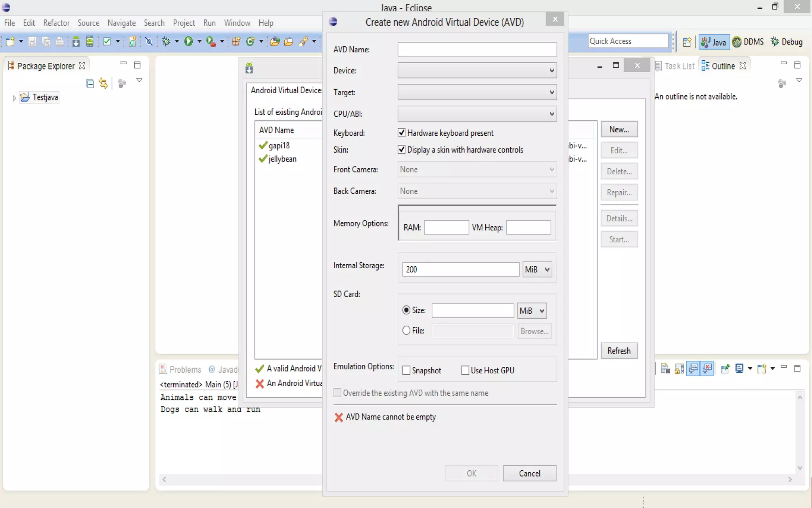Image resolution: width=812 pixels, height=508 pixels.
Task: Open the Debug button dropdown arrow
Action: (x=177, y=41)
